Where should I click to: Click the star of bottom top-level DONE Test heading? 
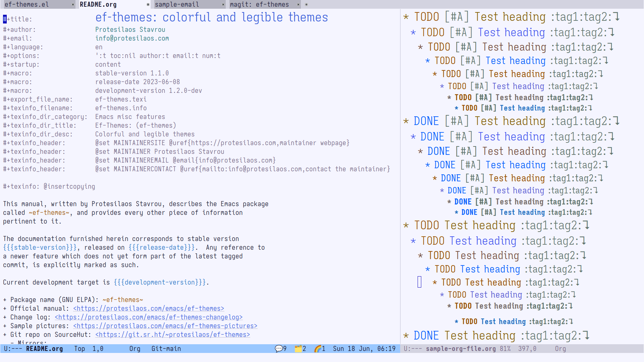coord(406,336)
